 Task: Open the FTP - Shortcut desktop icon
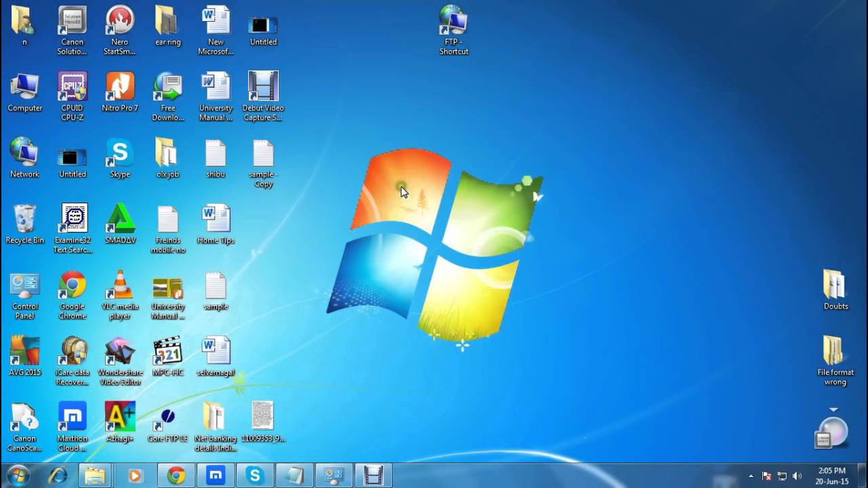(x=454, y=30)
